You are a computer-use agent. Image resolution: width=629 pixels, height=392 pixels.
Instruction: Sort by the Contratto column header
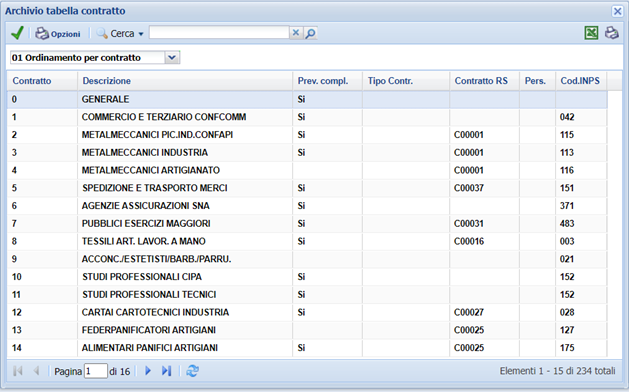42,81
